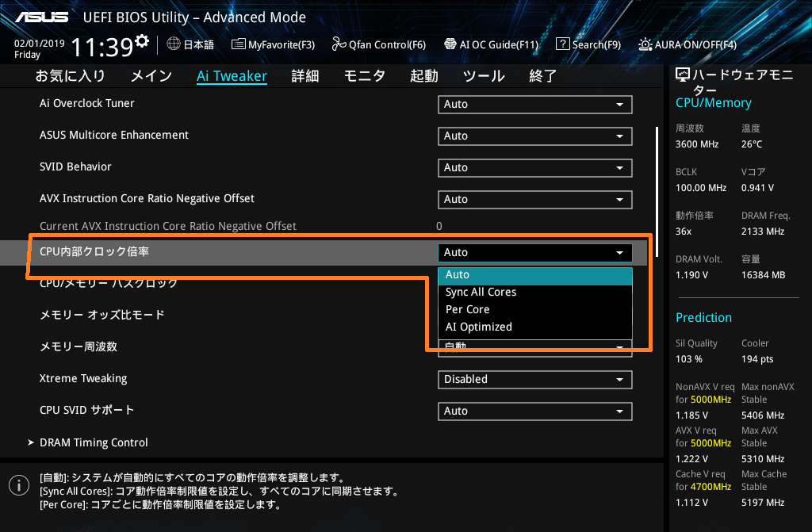Go to the 起動 tab

424,76
